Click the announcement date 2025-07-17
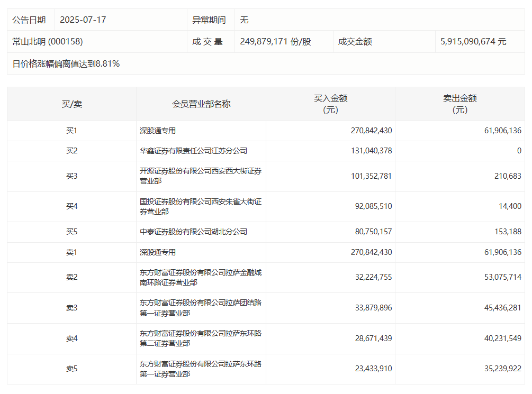 (x=83, y=20)
